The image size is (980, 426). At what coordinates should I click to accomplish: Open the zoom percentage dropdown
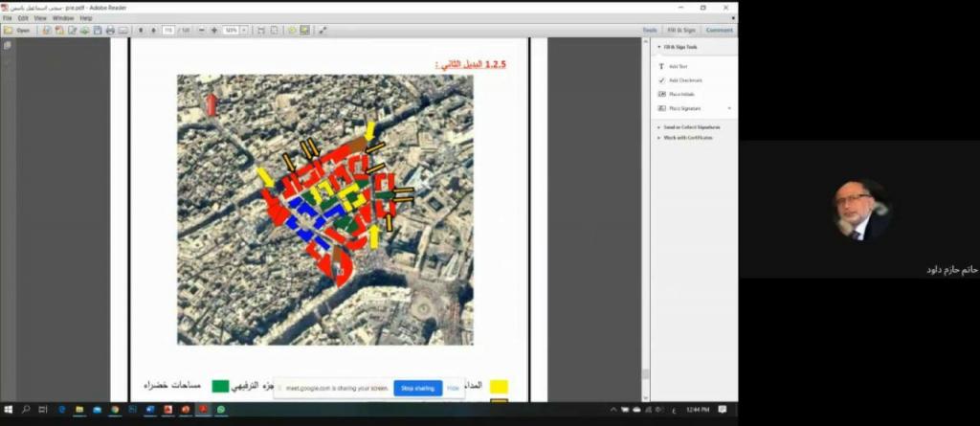[x=244, y=31]
